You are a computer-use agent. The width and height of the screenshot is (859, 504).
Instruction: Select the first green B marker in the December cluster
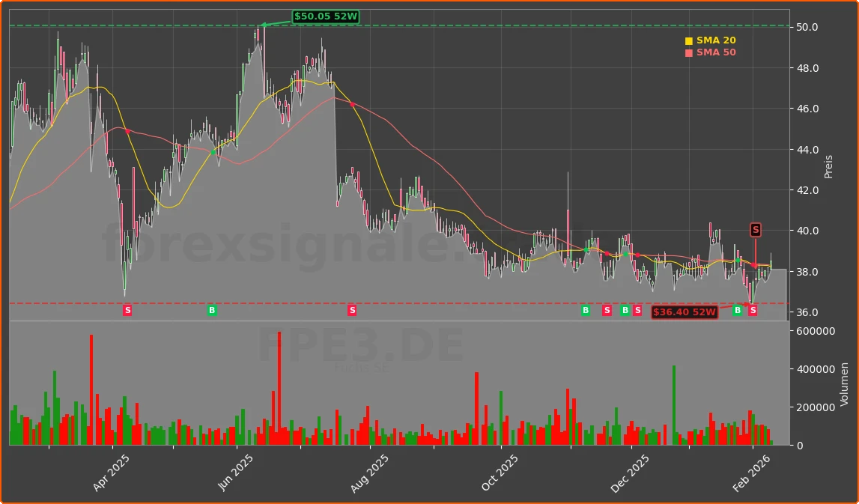[584, 310]
